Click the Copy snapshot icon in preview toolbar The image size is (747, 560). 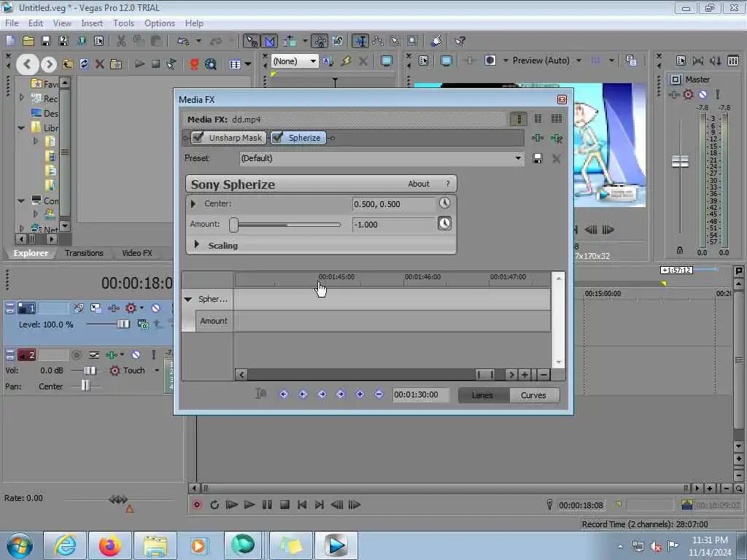[x=631, y=61]
